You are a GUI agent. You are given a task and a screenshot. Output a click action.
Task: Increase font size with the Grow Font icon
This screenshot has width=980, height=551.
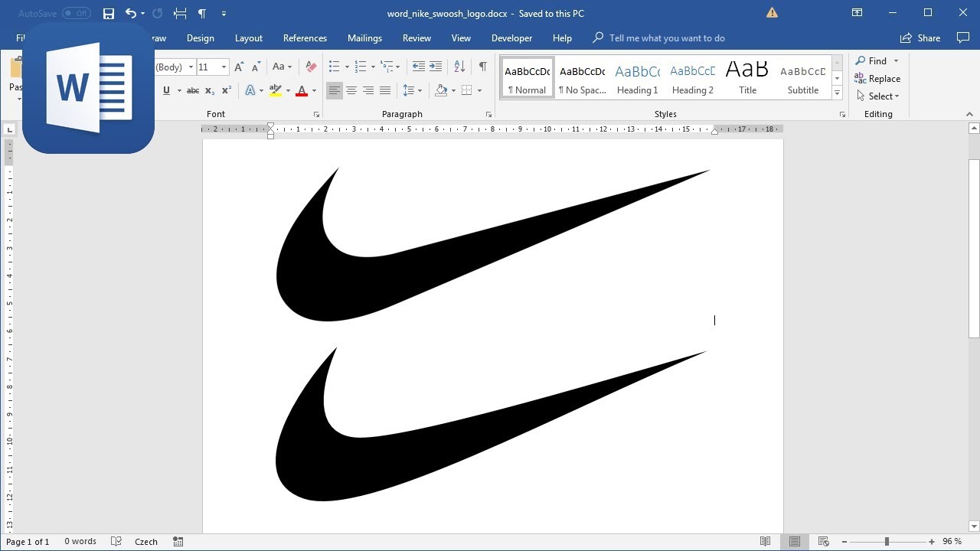[x=240, y=67]
